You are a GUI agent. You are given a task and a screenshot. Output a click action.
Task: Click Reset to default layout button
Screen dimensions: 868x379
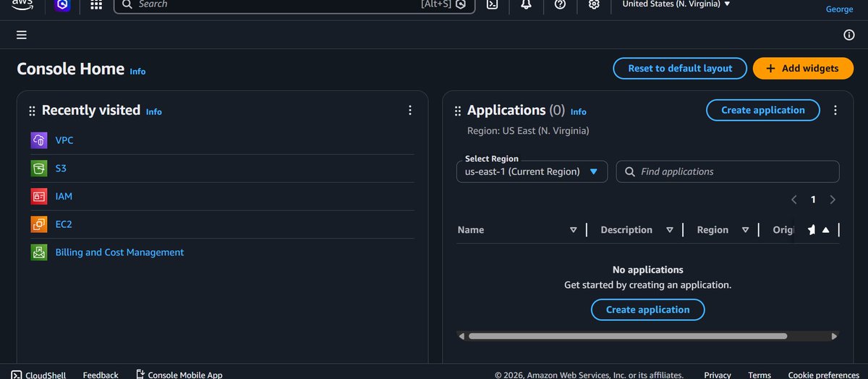click(680, 68)
